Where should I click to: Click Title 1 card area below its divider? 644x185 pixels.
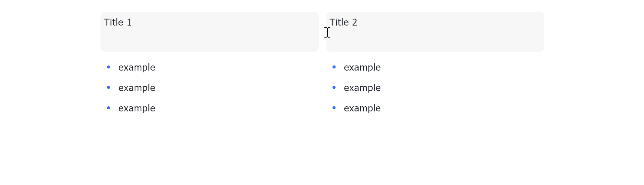[209, 47]
